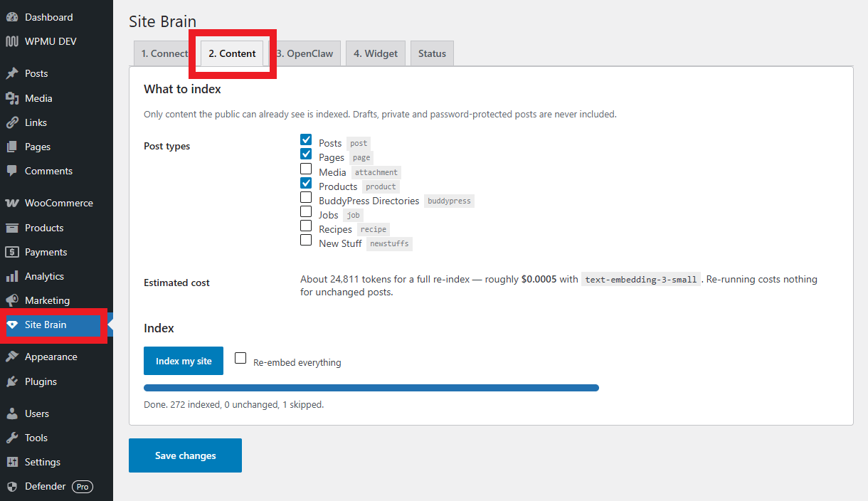Open WPMU DEV in the sidebar
Screen dimensions: 868x501
(x=56, y=41)
